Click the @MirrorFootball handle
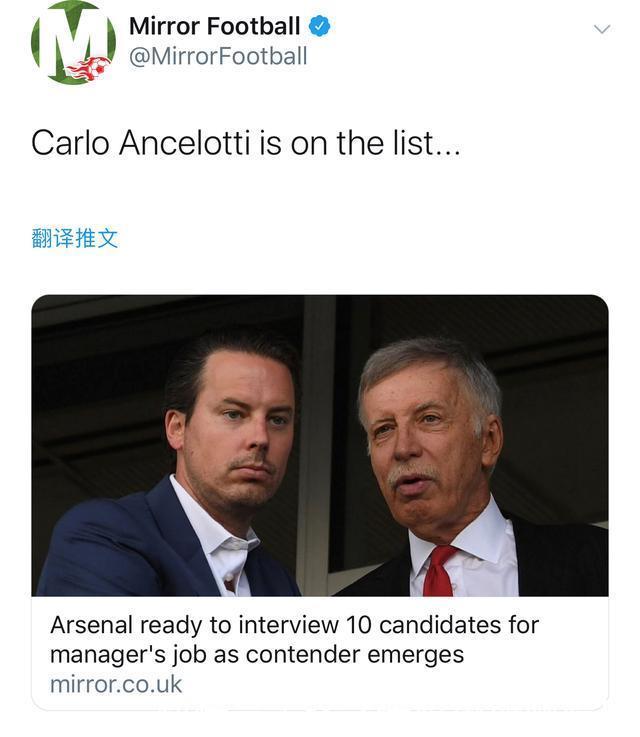 [218, 56]
